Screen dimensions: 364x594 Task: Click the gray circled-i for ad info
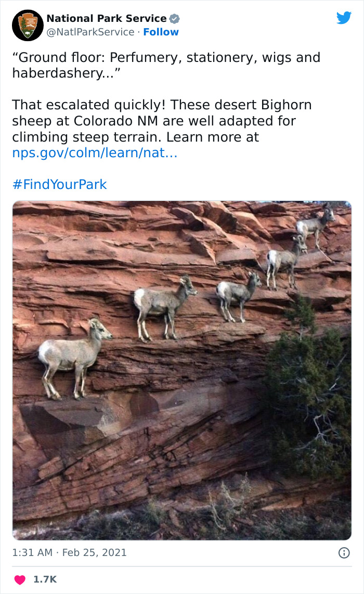point(344,553)
